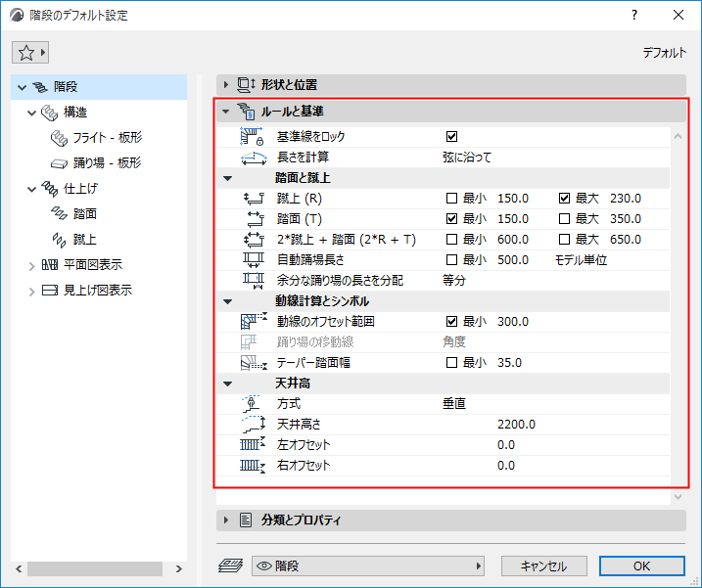Viewport: 702px width, 588px height.
Task: Disable 蹴上 (R) 最大 checkbox
Action: [564, 199]
